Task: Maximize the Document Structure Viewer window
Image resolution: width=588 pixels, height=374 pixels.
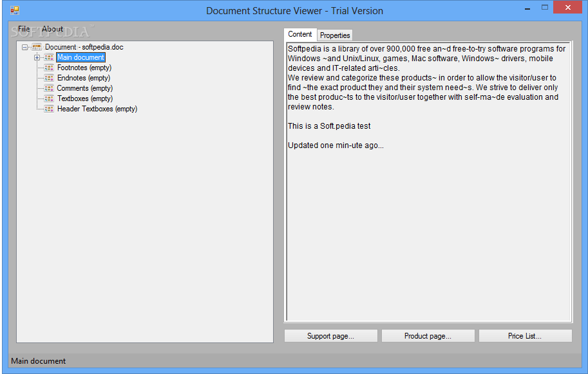Action: pos(544,8)
